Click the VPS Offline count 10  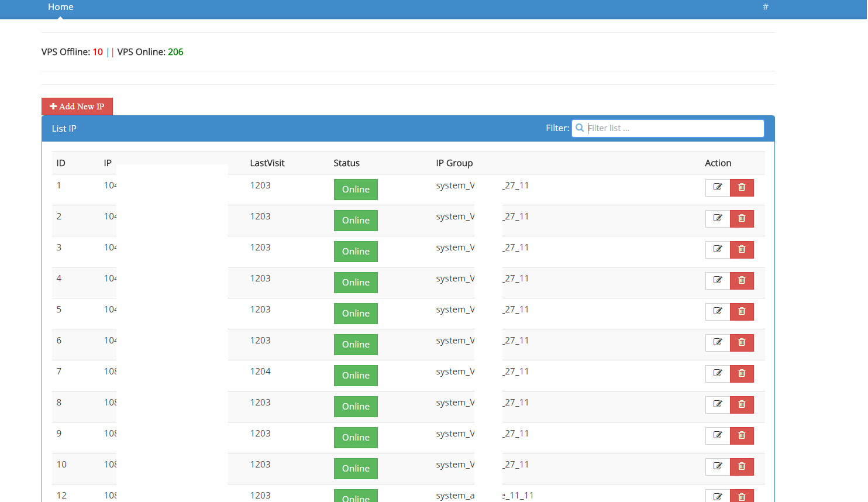coord(98,52)
